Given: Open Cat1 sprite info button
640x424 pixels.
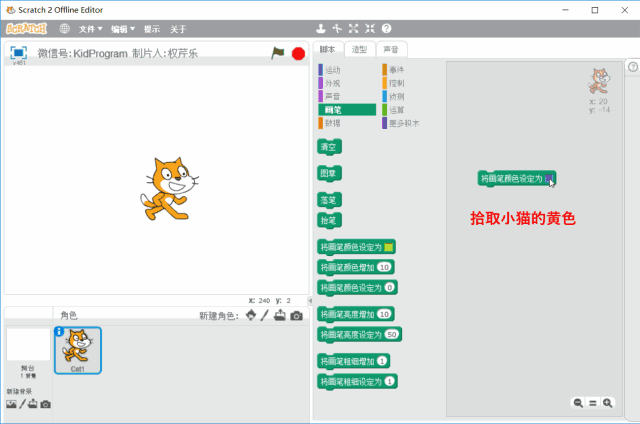Looking at the screenshot, I should coord(59,332).
